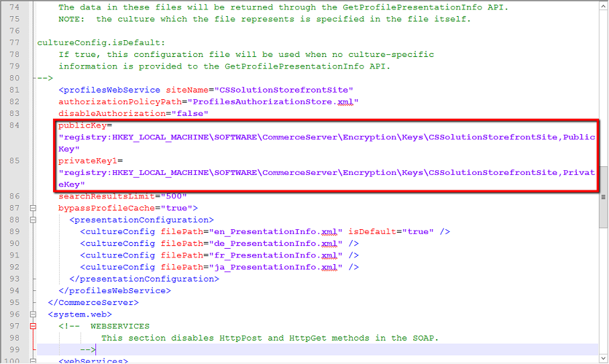Screen dimensions: 609x364
Task: Collapse presentationConfiguration fold marker on line 88
Action: pos(33,220)
